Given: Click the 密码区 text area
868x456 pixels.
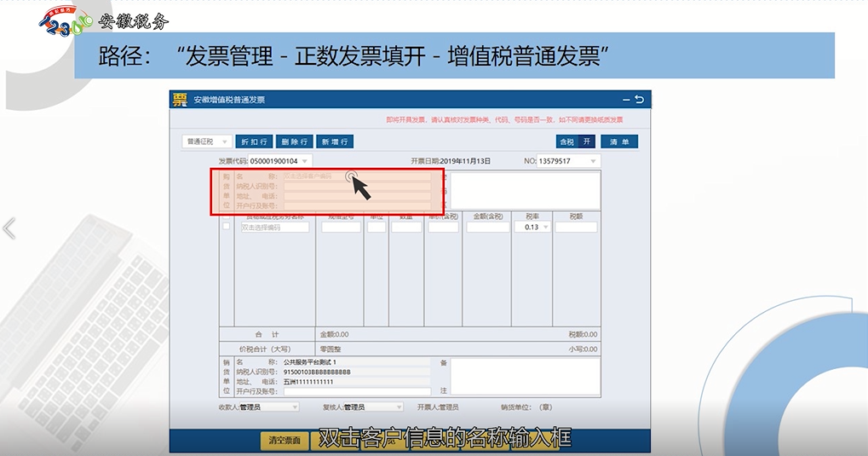Looking at the screenshot, I should pos(526,191).
